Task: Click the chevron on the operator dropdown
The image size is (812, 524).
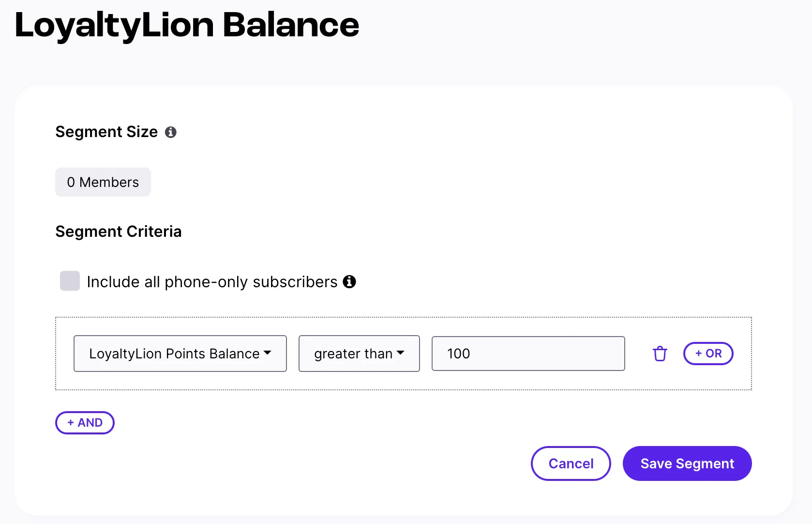Action: (400, 354)
